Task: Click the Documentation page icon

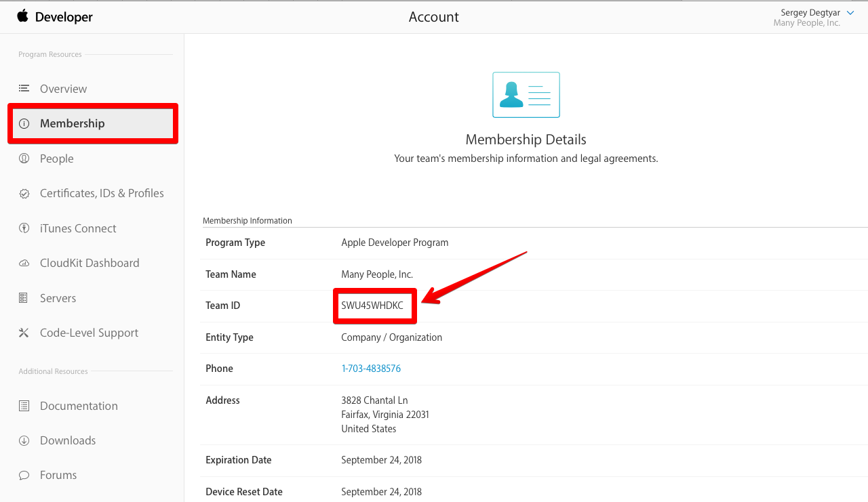Action: pyautogui.click(x=24, y=406)
